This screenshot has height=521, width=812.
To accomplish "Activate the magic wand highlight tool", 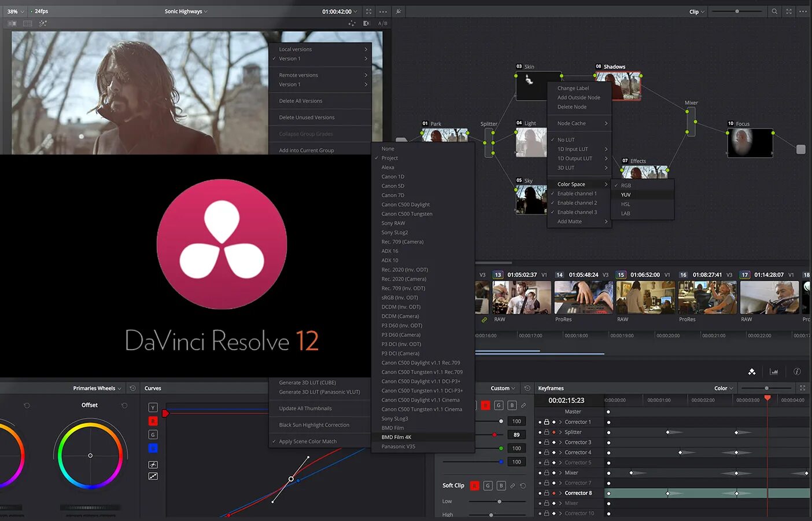I will click(43, 23).
